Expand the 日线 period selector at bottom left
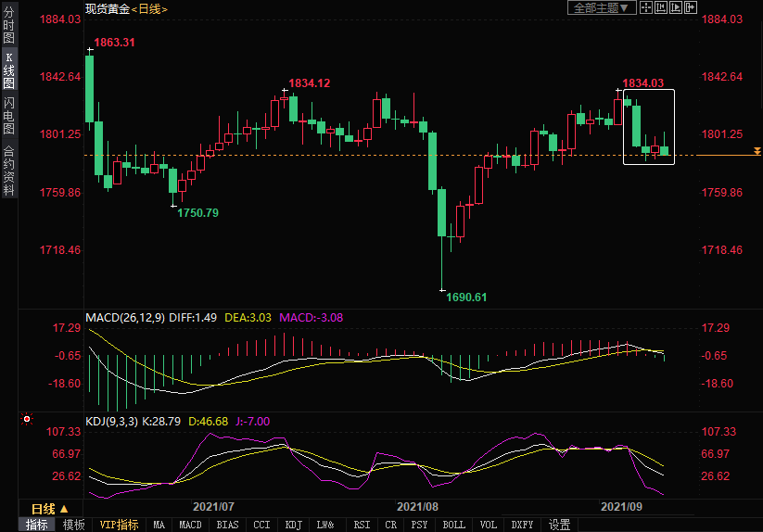 pos(50,509)
